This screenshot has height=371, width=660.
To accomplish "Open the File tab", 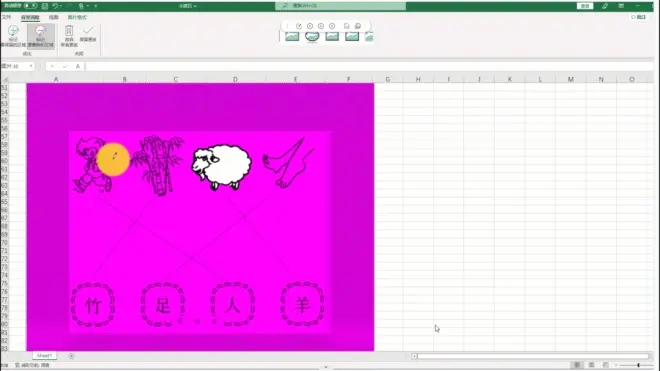I will click(6, 17).
